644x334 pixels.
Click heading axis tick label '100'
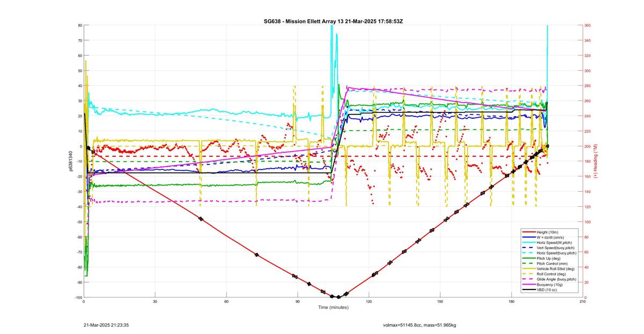588,222
